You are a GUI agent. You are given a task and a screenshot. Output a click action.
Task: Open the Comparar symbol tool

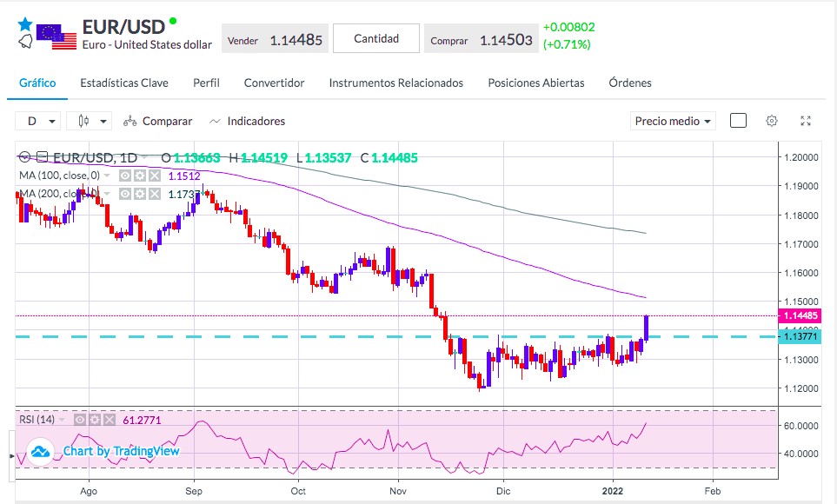point(157,121)
